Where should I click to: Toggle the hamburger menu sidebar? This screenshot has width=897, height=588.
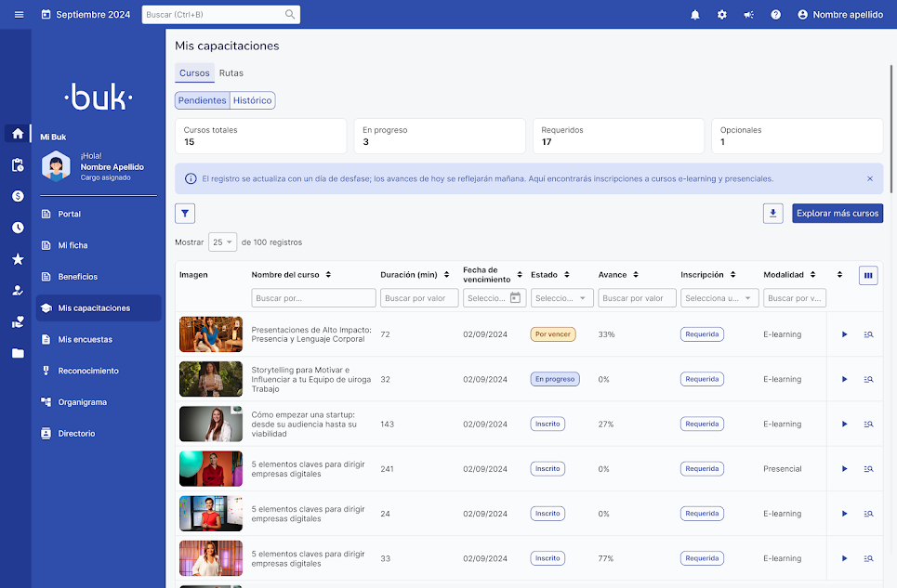tap(19, 15)
